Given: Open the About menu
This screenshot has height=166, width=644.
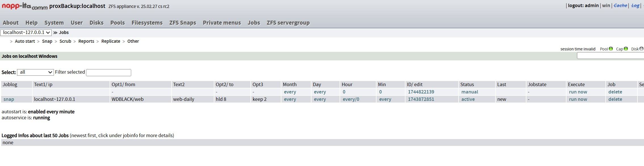Looking at the screenshot, I should pos(11,23).
